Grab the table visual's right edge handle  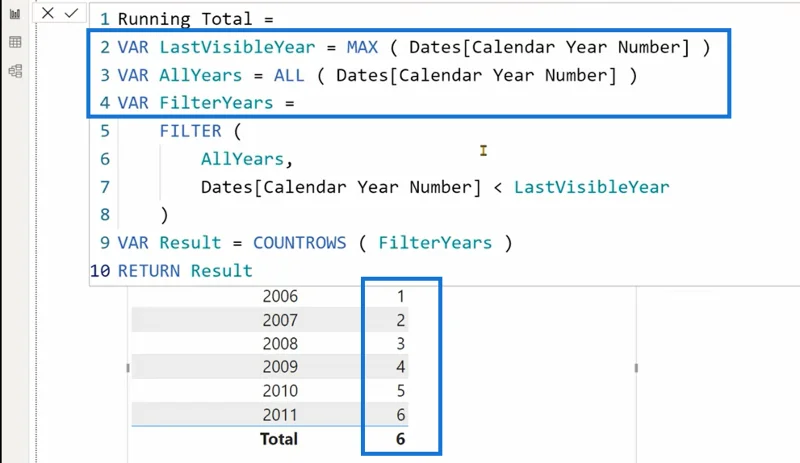click(636, 368)
